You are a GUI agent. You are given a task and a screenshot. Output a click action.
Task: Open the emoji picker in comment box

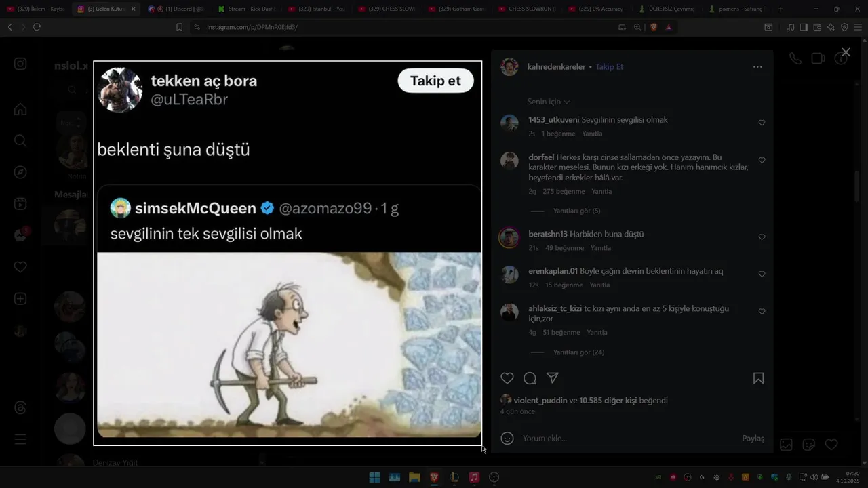[x=507, y=438]
